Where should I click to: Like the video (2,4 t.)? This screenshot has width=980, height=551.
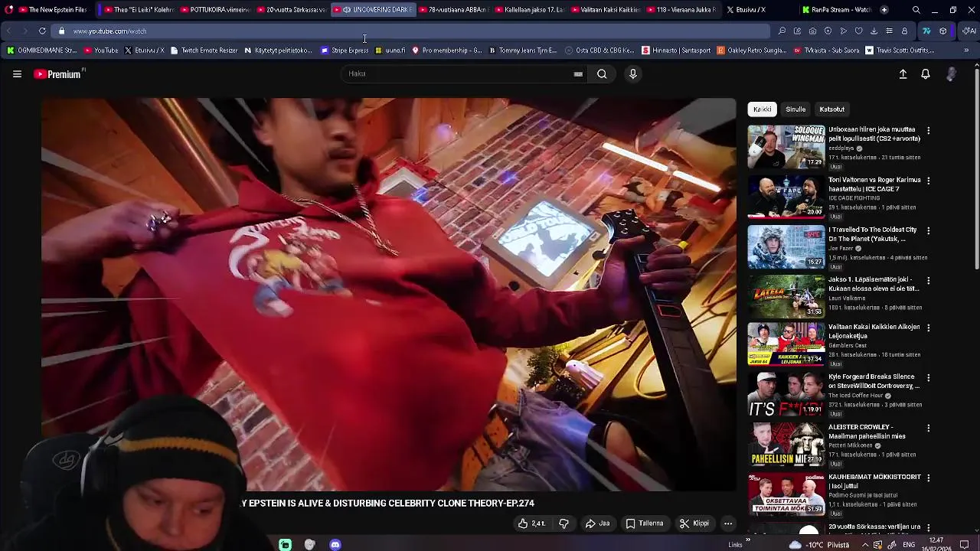point(532,523)
